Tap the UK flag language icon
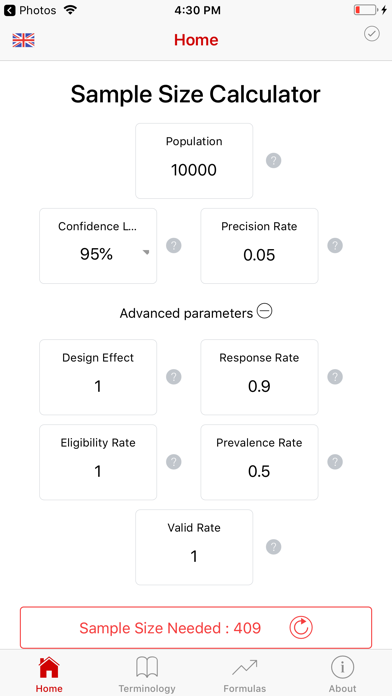This screenshot has height=696, width=392. click(24, 40)
